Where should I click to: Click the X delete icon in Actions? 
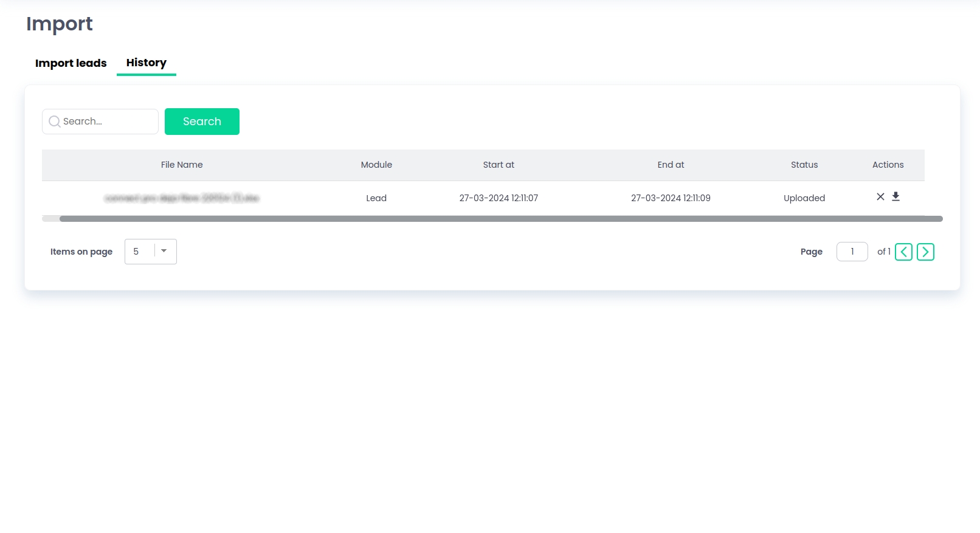click(880, 196)
